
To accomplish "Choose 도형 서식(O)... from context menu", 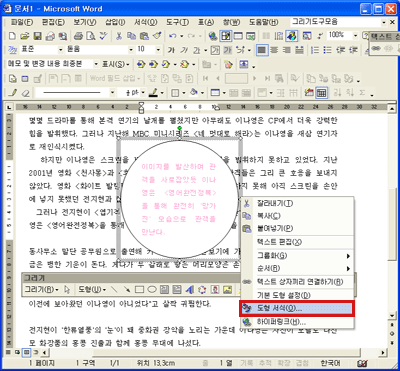I will click(297, 308).
